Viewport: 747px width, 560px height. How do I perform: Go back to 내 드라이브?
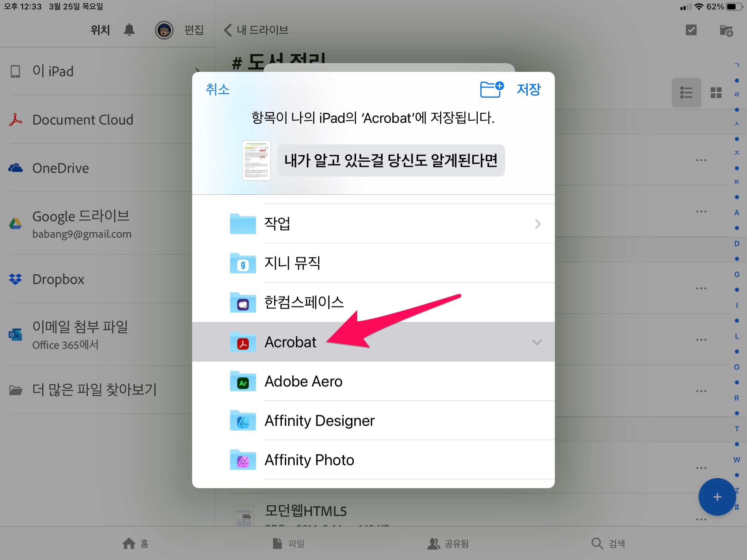pos(256,30)
